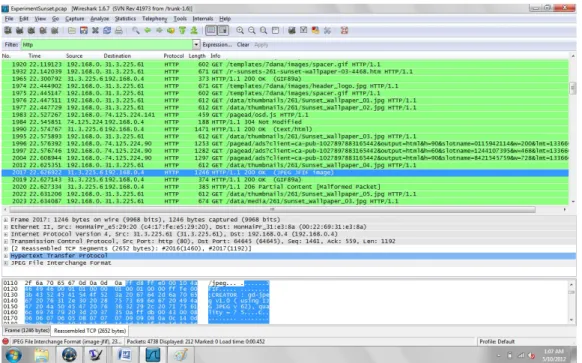Restart the running live capture
582x363 pixels.
(55, 30)
